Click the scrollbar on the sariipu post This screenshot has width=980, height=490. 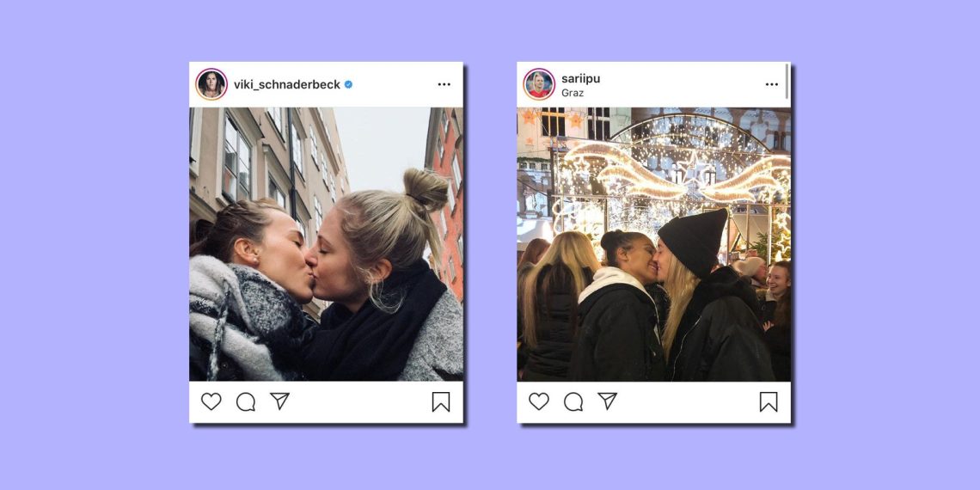[x=787, y=81]
